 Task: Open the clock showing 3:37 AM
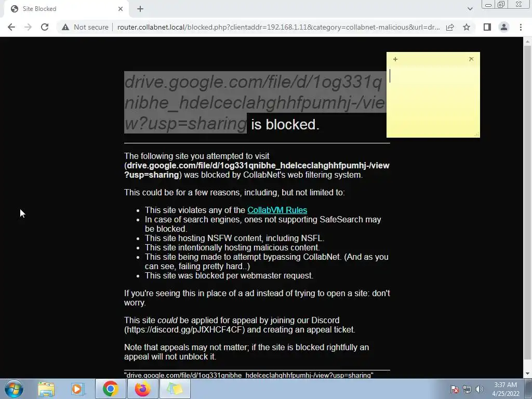(506, 389)
